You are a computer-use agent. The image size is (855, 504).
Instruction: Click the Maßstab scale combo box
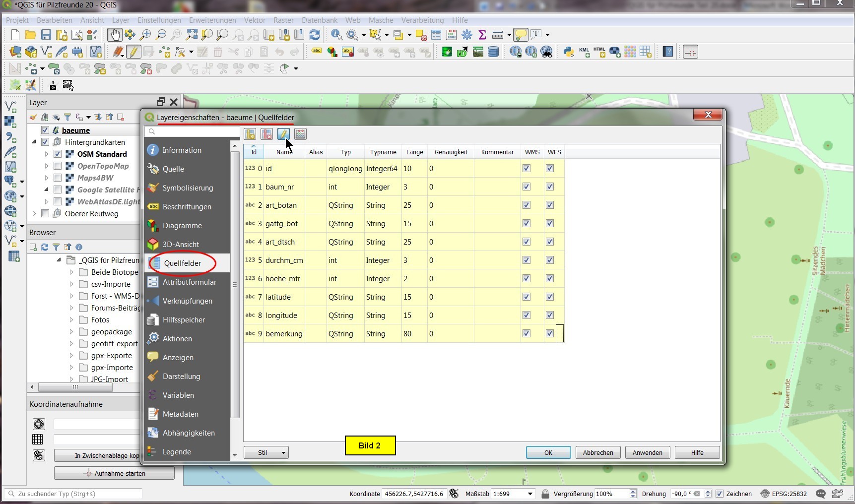point(513,494)
